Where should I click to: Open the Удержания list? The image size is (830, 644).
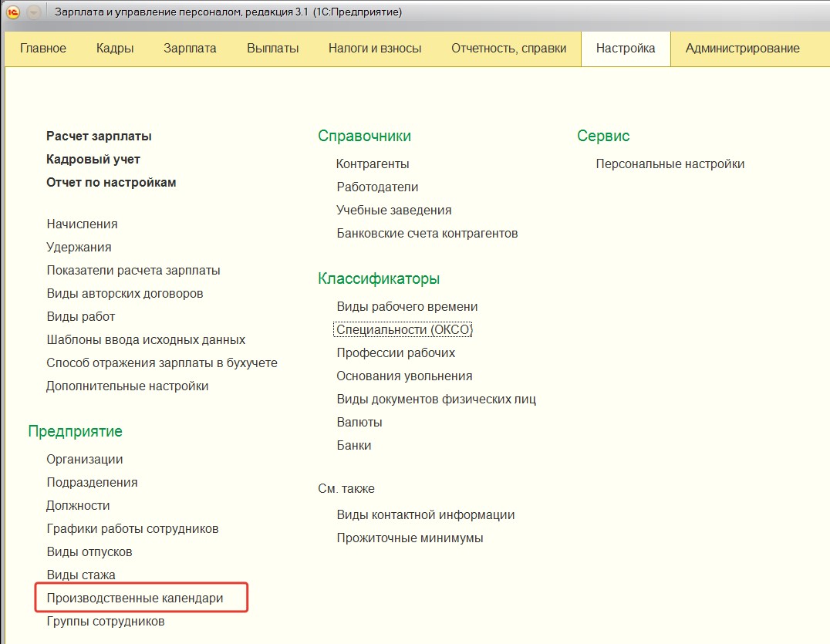(79, 247)
